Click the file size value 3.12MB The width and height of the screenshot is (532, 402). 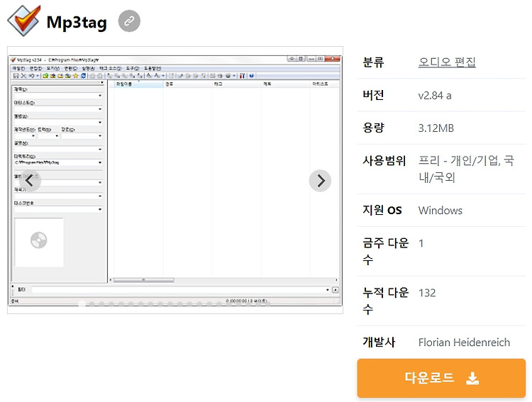coord(436,128)
